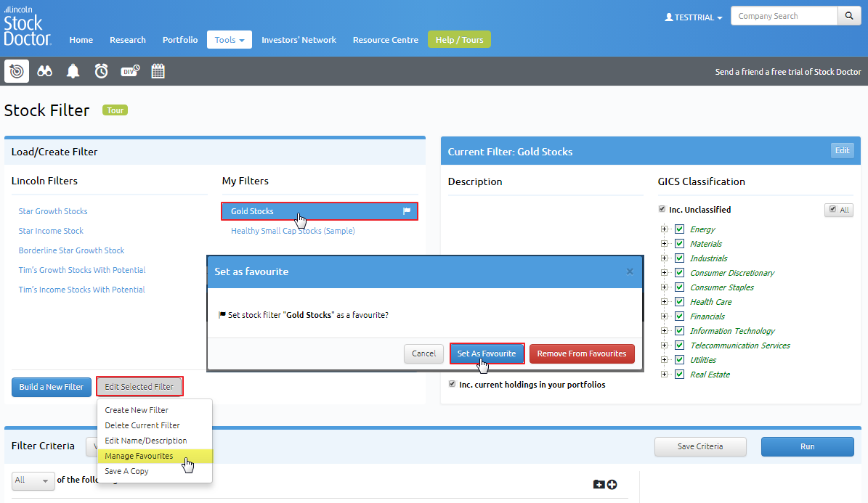Toggle the Inc. Unclassified checkbox
The image size is (868, 503).
[x=662, y=209]
